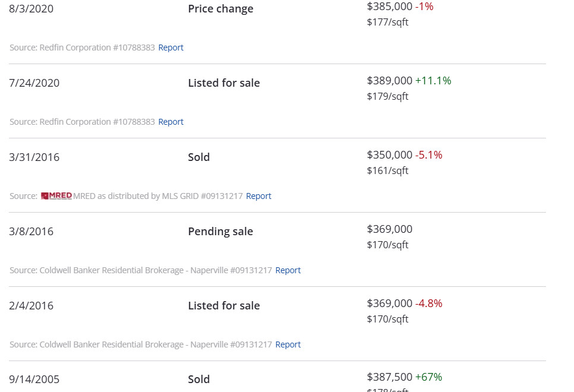Click the $350,000 sold price
This screenshot has height=392, width=574.
389,155
